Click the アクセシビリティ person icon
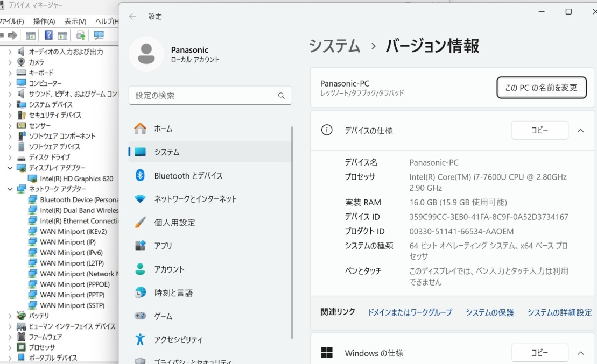The image size is (597, 364). pos(140,339)
